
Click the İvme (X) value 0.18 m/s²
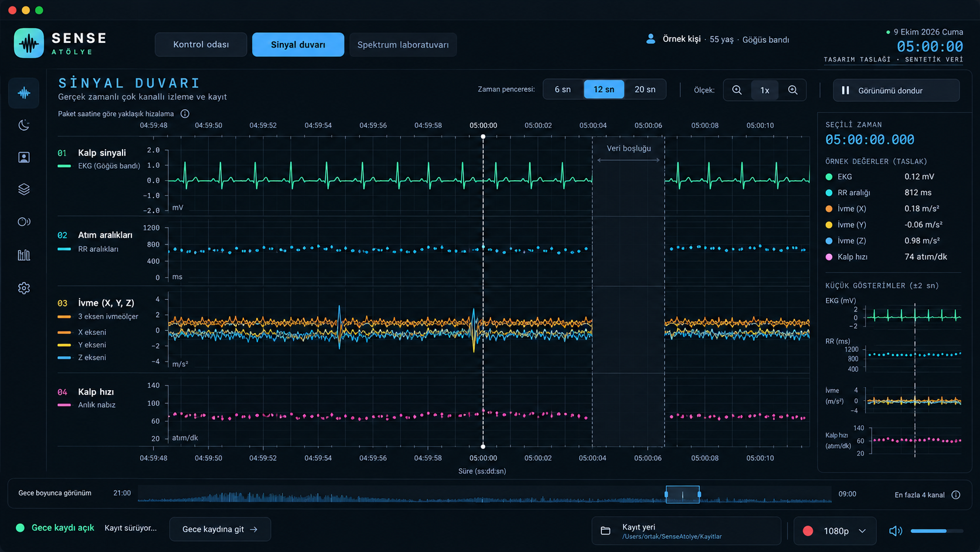click(922, 209)
